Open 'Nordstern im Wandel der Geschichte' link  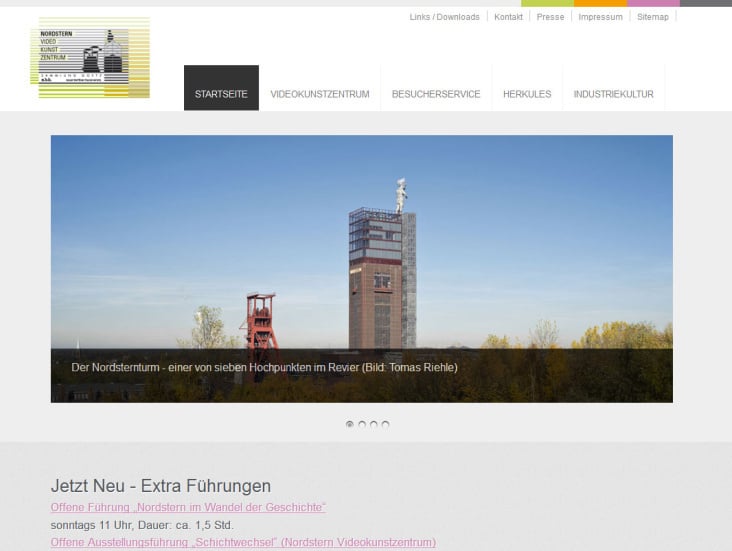[x=188, y=507]
